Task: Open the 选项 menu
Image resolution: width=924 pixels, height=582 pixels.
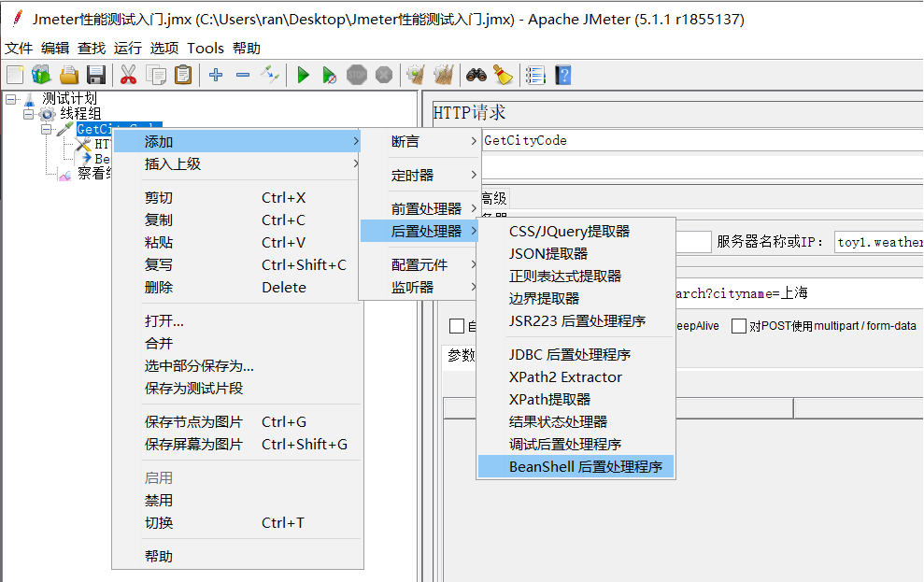Action: (x=164, y=49)
